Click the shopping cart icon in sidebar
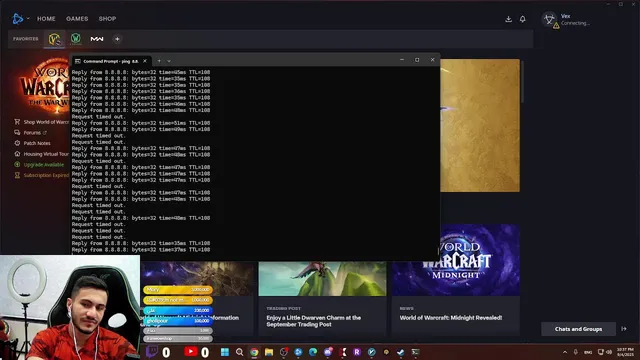 click(17, 122)
